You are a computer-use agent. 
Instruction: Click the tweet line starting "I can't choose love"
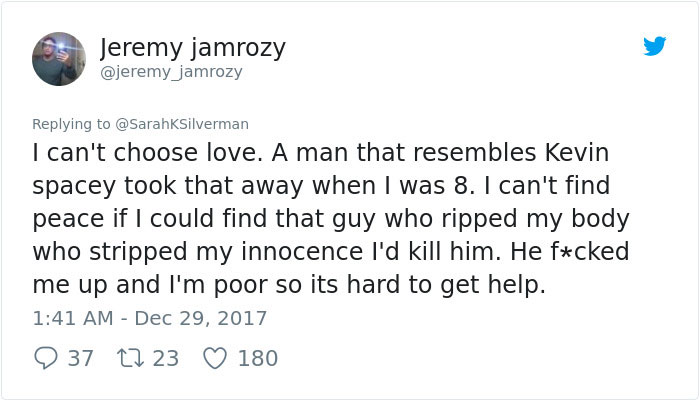pyautogui.click(x=320, y=154)
